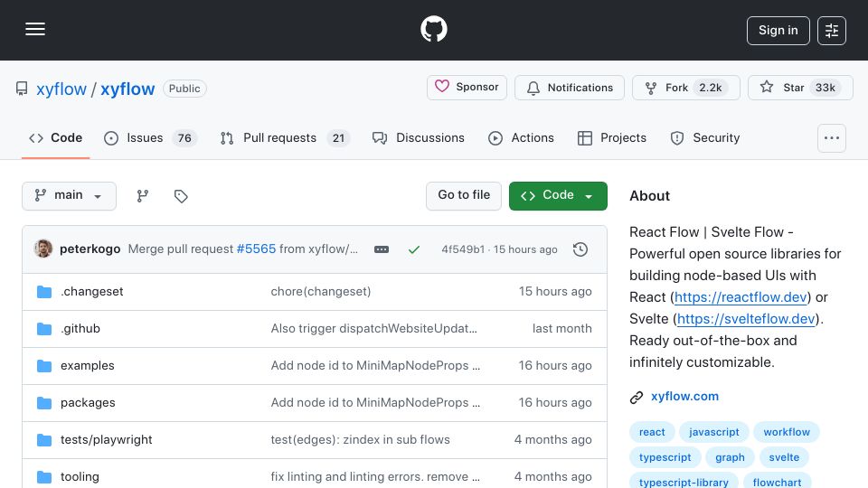Image resolution: width=868 pixels, height=488 pixels.
Task: Open packages row 'Add node id' commit
Action: pos(375,403)
